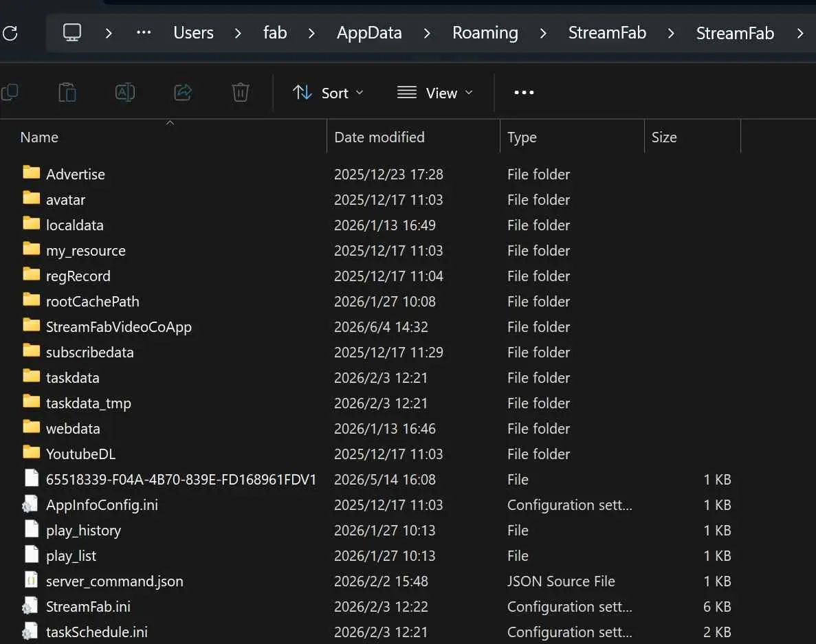Viewport: 816px width, 644px height.
Task: Click the last StreamFab breadcrumb
Action: click(x=735, y=33)
